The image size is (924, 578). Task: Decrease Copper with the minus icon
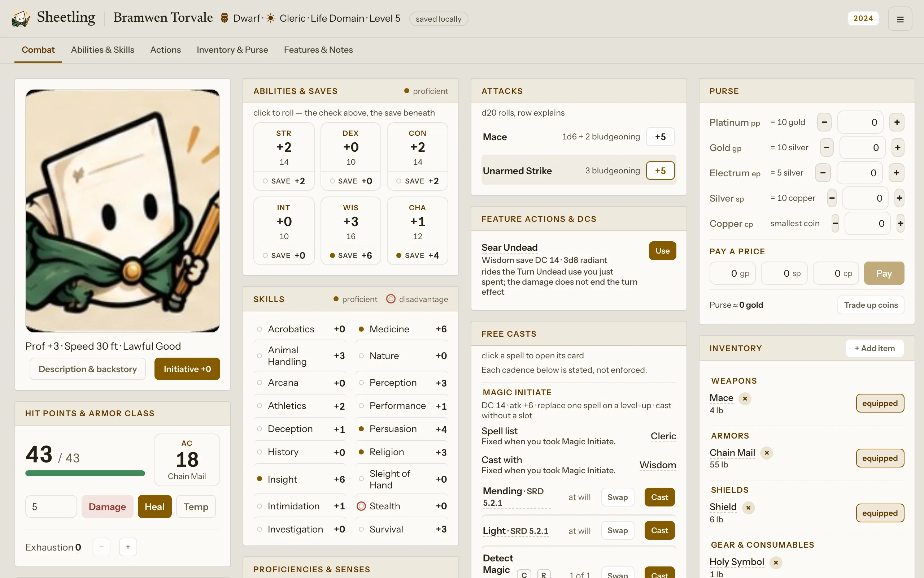pyautogui.click(x=835, y=223)
